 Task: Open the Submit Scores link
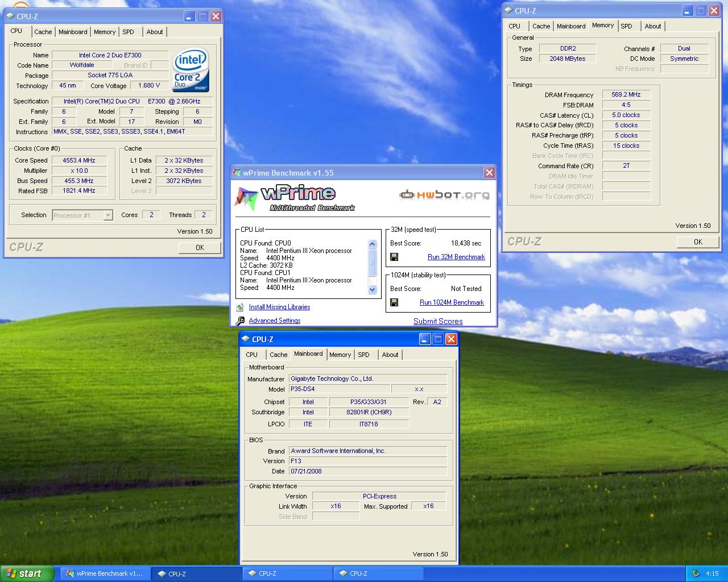coord(438,321)
